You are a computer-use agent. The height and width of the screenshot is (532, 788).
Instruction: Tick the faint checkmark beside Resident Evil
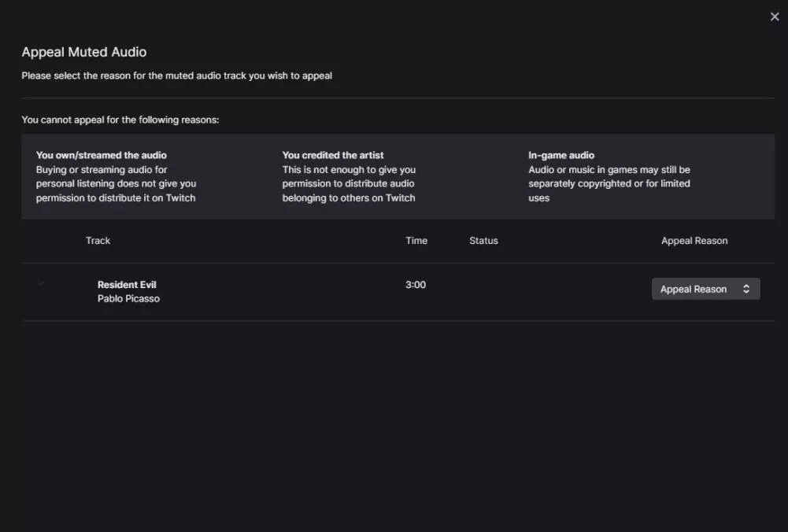point(41,283)
